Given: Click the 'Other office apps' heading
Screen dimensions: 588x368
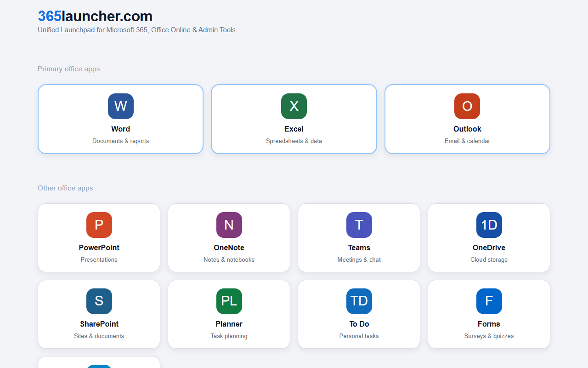Looking at the screenshot, I should click(x=65, y=188).
